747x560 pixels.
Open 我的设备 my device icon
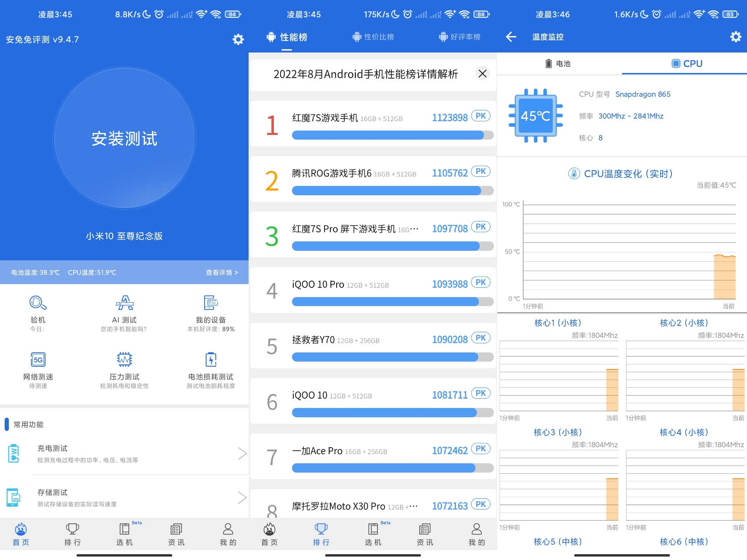pyautogui.click(x=210, y=303)
